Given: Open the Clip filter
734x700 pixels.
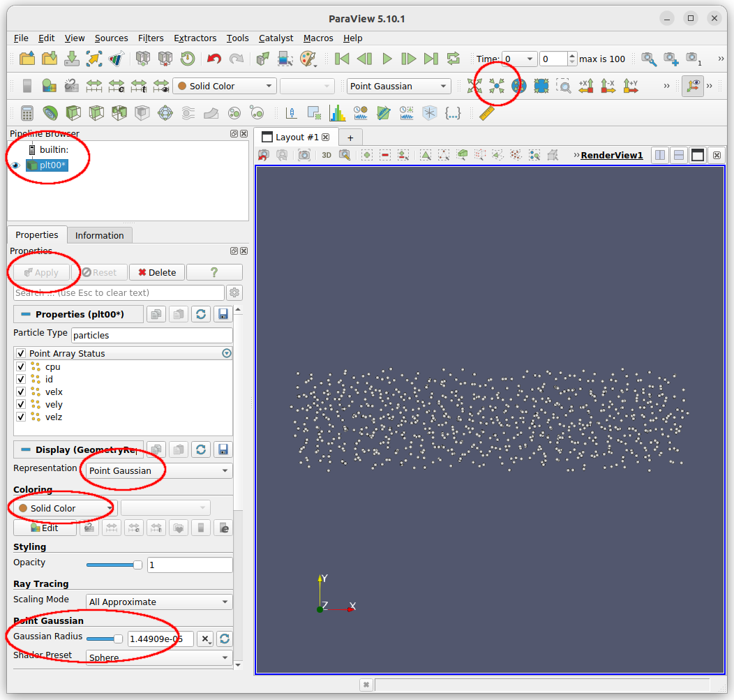Looking at the screenshot, I should point(73,112).
